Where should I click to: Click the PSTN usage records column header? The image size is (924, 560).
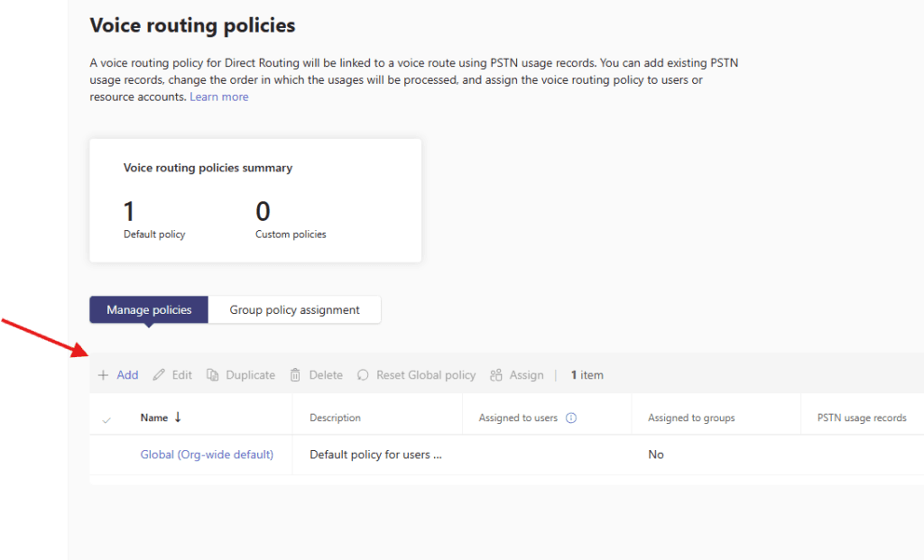click(x=862, y=418)
